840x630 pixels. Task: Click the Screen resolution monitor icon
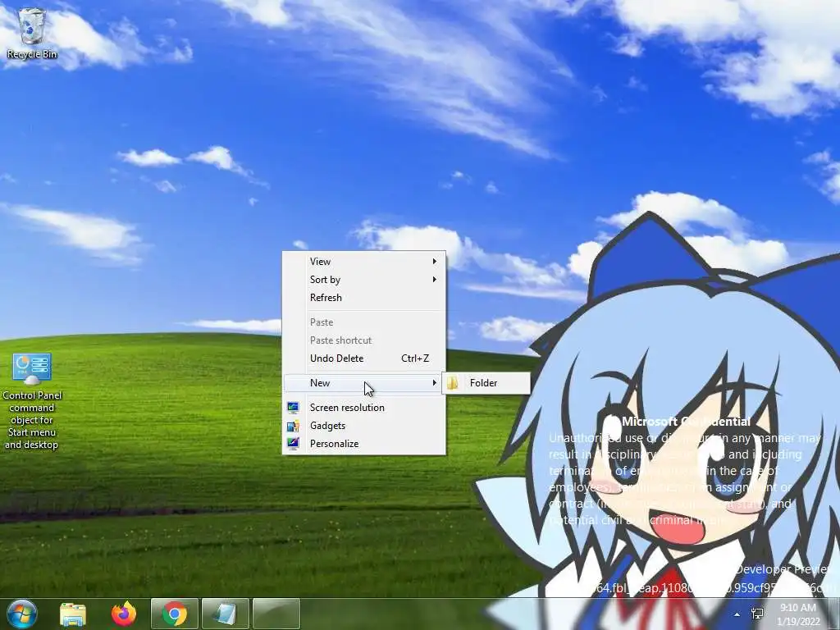[293, 408]
